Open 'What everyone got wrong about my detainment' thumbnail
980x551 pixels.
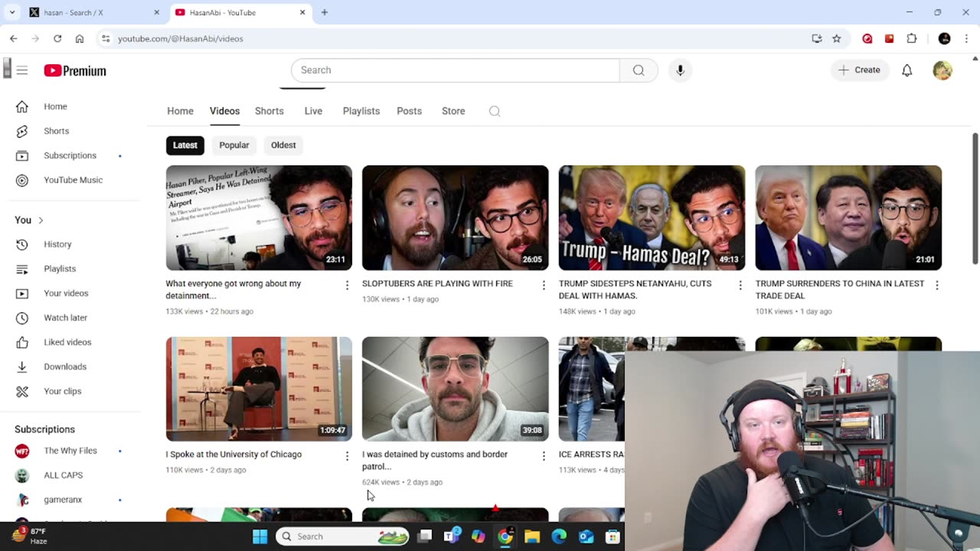(x=259, y=217)
